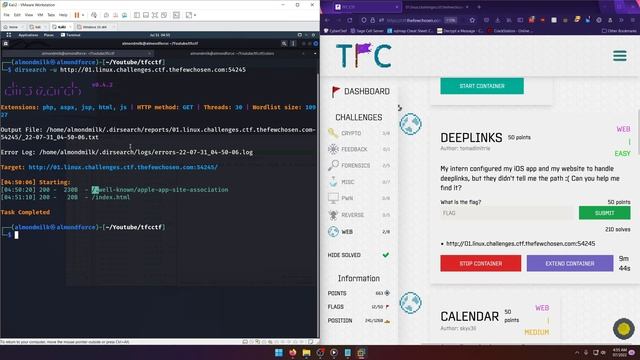The width and height of the screenshot is (640, 360).
Task: Open the Windows Start menu
Action: [279, 353]
